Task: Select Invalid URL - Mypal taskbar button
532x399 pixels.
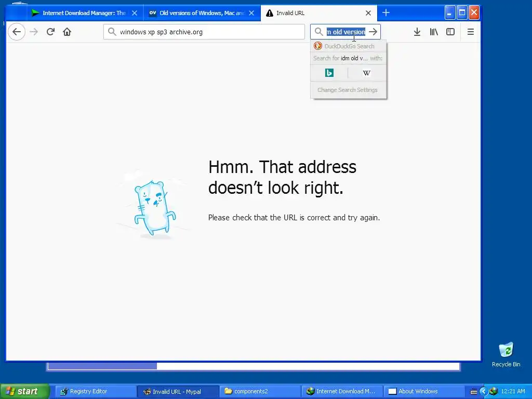Action: pos(178,391)
